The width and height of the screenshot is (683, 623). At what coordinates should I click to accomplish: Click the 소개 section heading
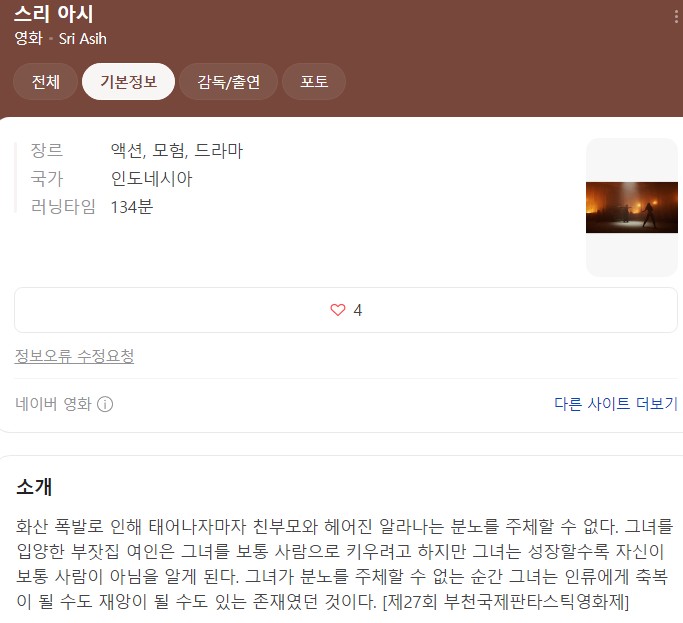coord(34,487)
